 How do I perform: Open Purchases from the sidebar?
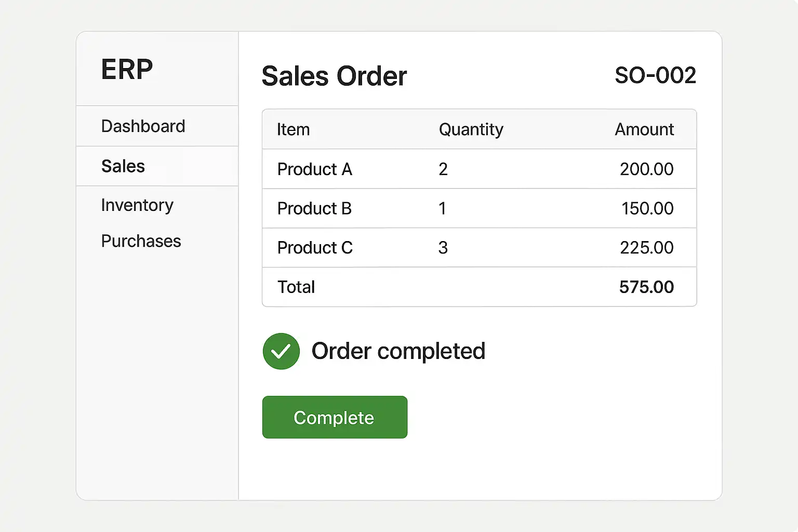click(141, 241)
